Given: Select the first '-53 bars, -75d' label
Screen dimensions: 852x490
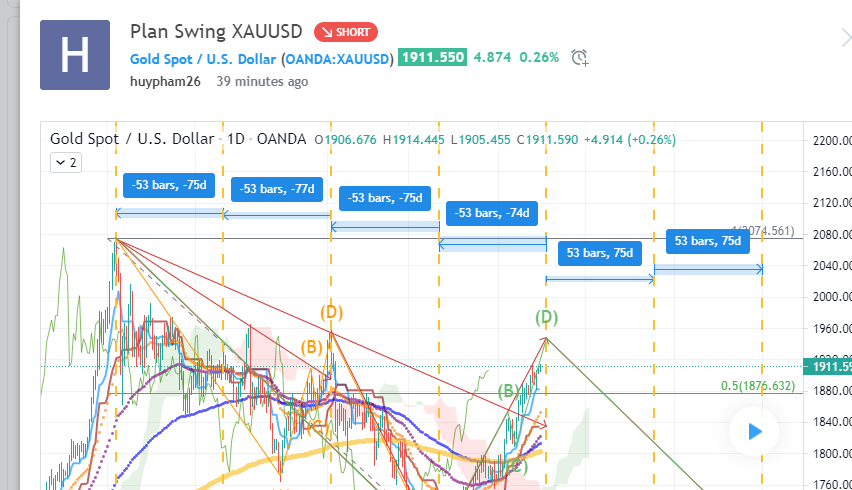Looking at the screenshot, I should [168, 184].
